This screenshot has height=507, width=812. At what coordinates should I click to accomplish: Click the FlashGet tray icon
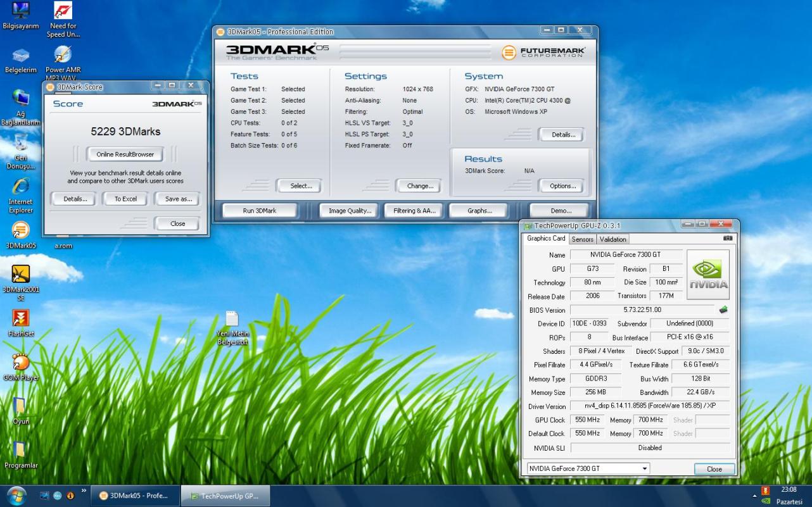coord(765,491)
